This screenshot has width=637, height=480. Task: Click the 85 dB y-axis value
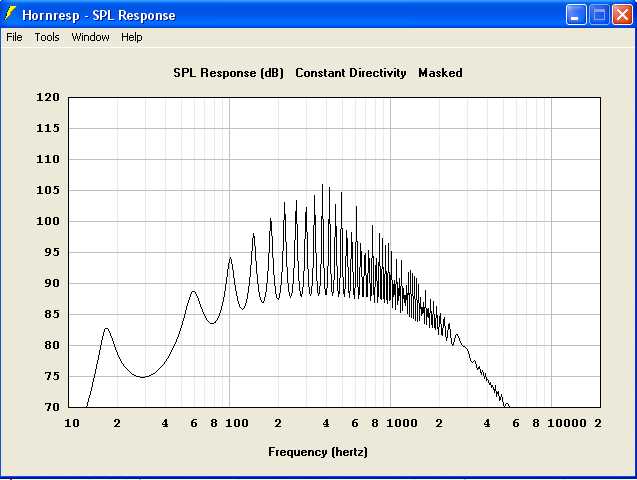pyautogui.click(x=52, y=314)
